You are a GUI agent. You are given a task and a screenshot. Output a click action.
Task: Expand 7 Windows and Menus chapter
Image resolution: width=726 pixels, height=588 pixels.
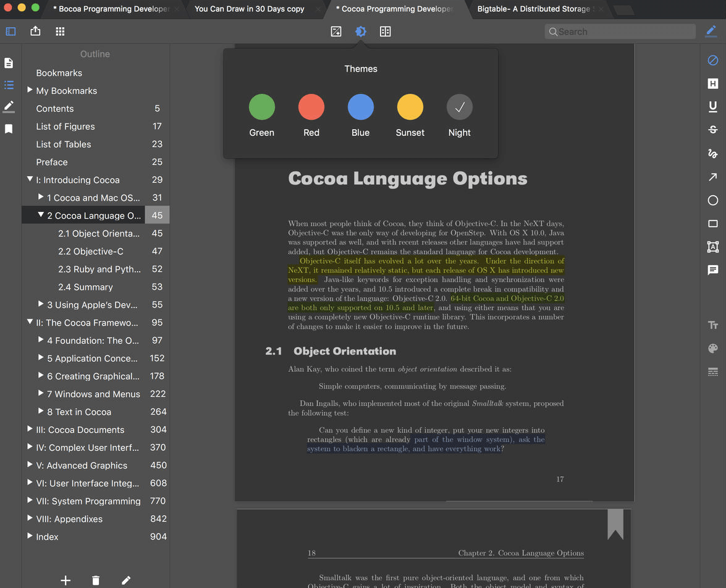(x=41, y=393)
